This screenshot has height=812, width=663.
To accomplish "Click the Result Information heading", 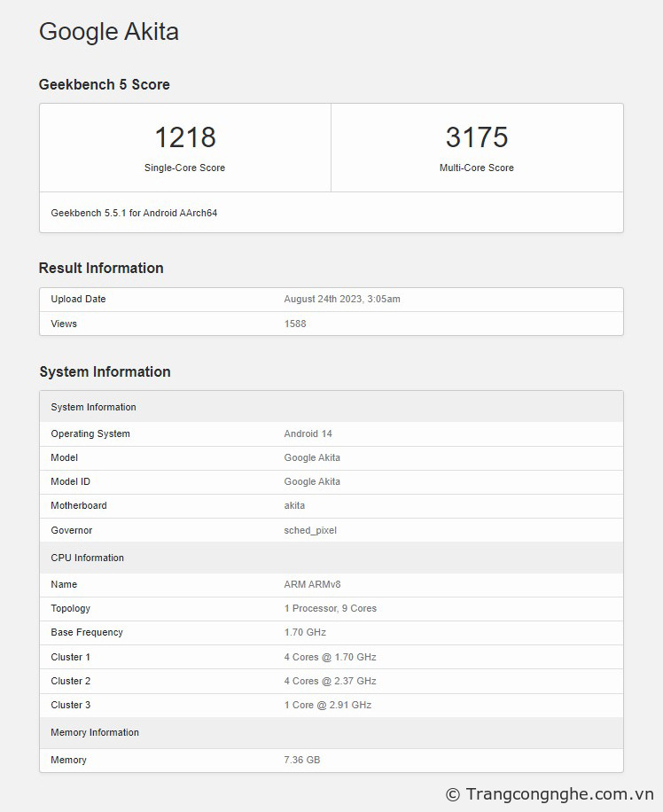I will pos(101,268).
